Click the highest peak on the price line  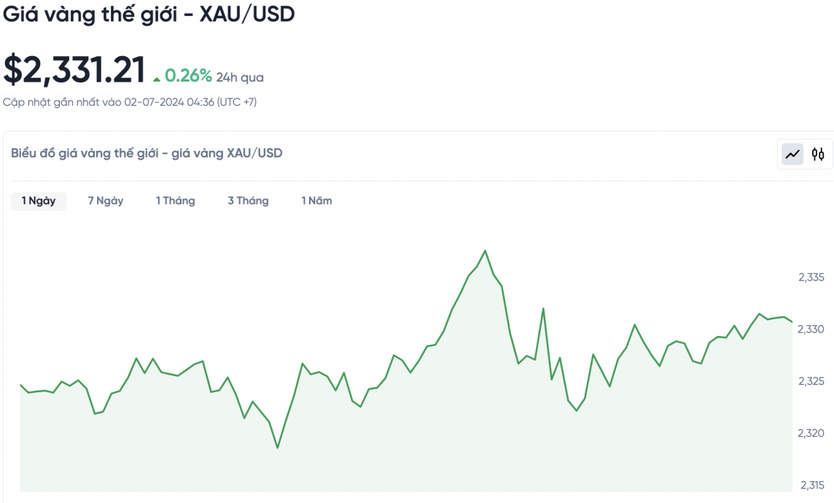coord(485,251)
